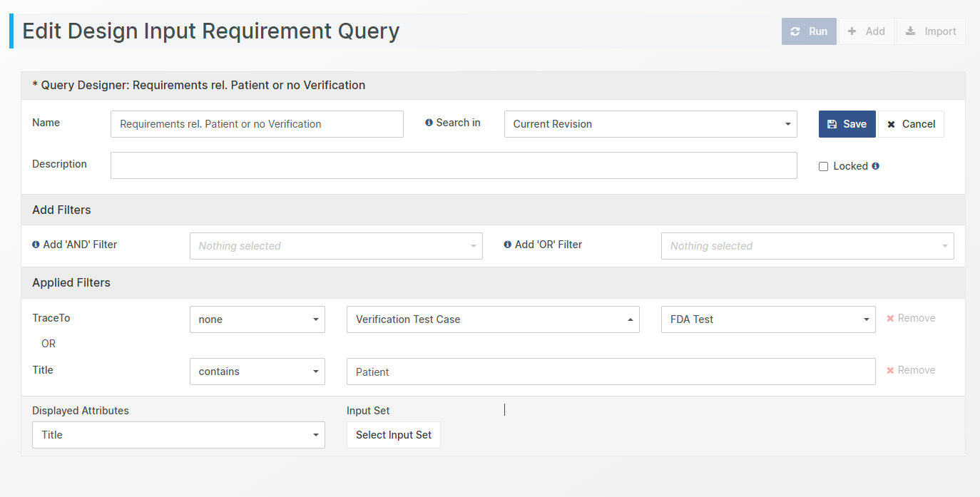Viewport: 980px width, 497px height.
Task: Cancel query editing
Action: click(x=911, y=124)
